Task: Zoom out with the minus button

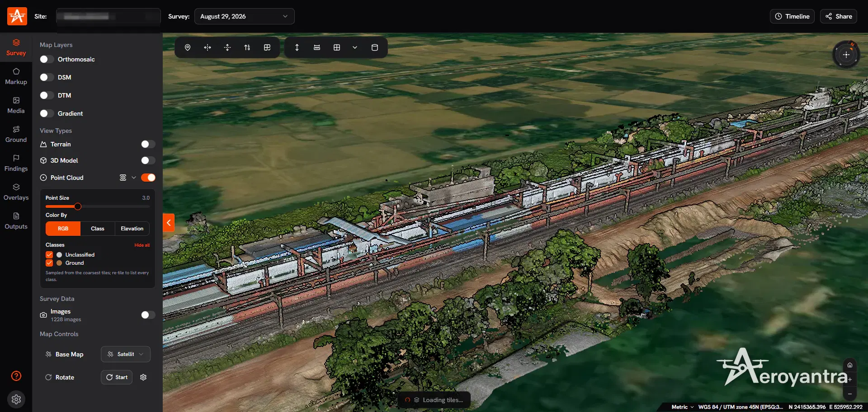Action: [850, 394]
